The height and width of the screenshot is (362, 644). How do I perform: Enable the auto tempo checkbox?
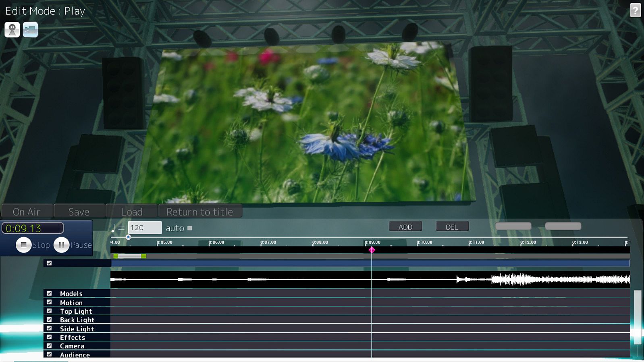[x=190, y=228]
